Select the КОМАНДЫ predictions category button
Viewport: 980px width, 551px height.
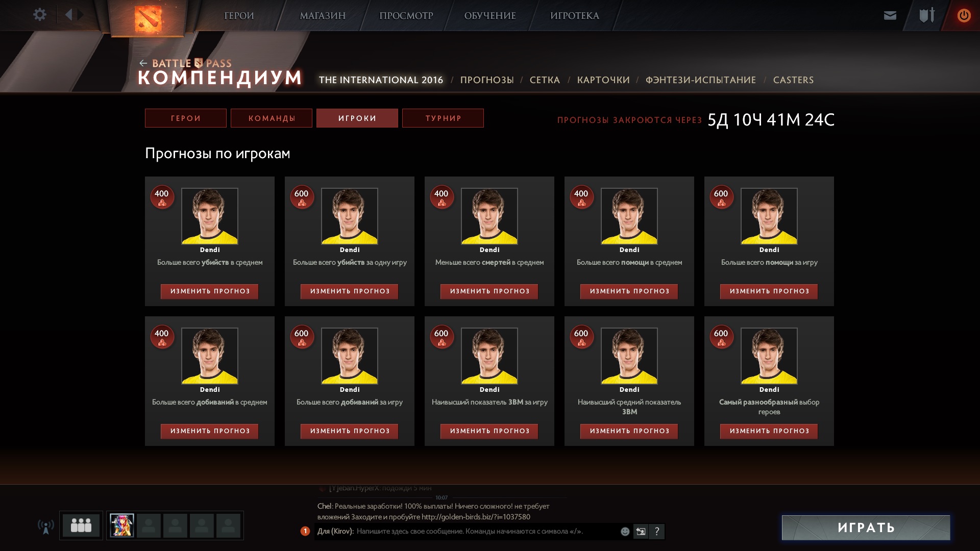pyautogui.click(x=272, y=118)
